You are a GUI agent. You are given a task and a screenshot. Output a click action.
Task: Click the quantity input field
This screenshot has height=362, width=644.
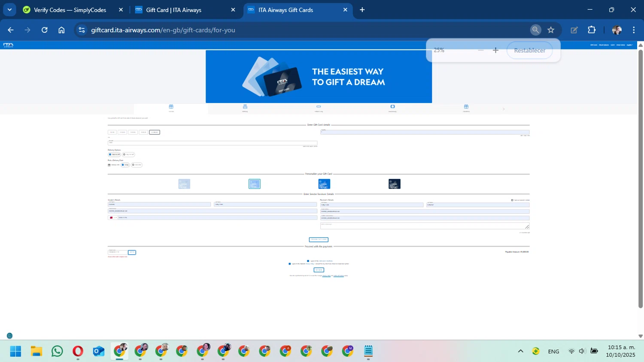click(x=425, y=132)
